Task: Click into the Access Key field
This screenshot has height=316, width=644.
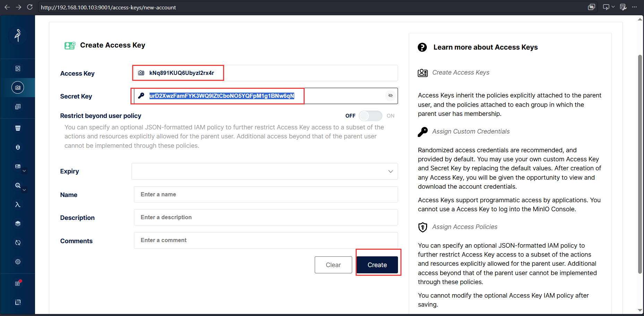Action: click(x=266, y=73)
